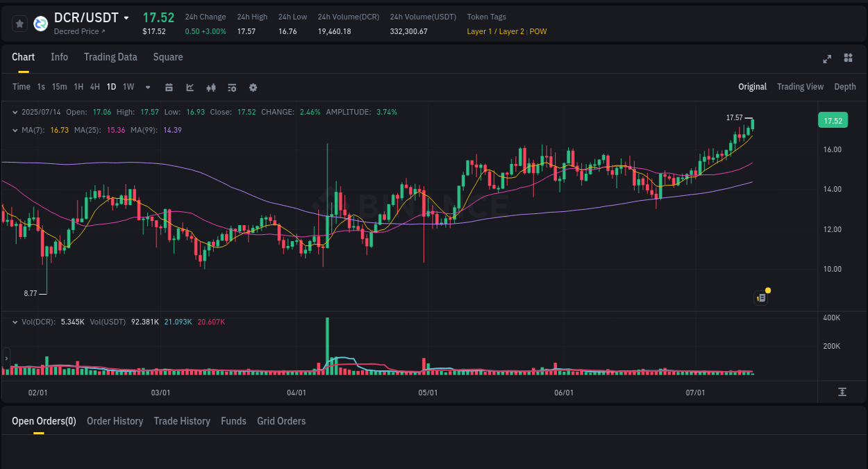Image resolution: width=868 pixels, height=469 pixels.
Task: Click the Layer 1 token tag
Action: [x=478, y=31]
